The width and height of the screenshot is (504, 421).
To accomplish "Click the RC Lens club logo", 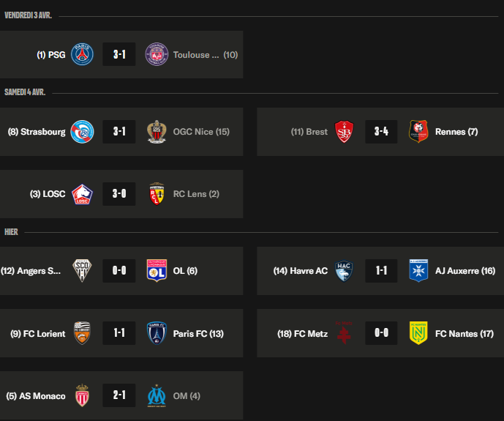I will [x=157, y=194].
